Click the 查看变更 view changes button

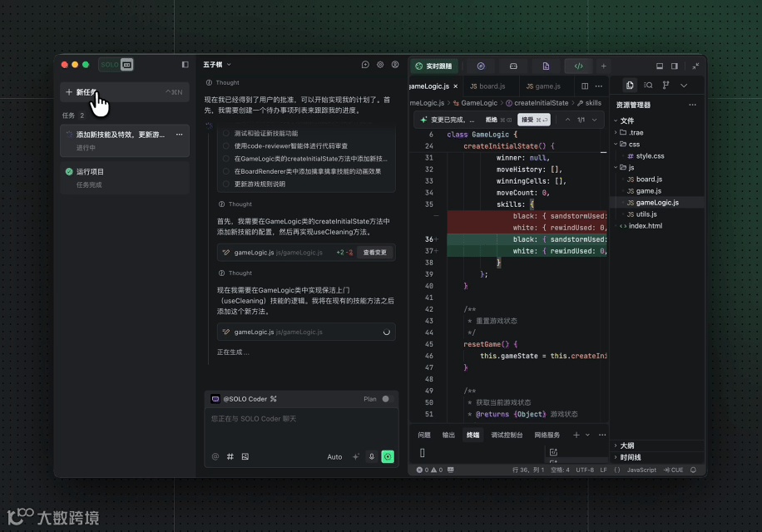coord(374,253)
